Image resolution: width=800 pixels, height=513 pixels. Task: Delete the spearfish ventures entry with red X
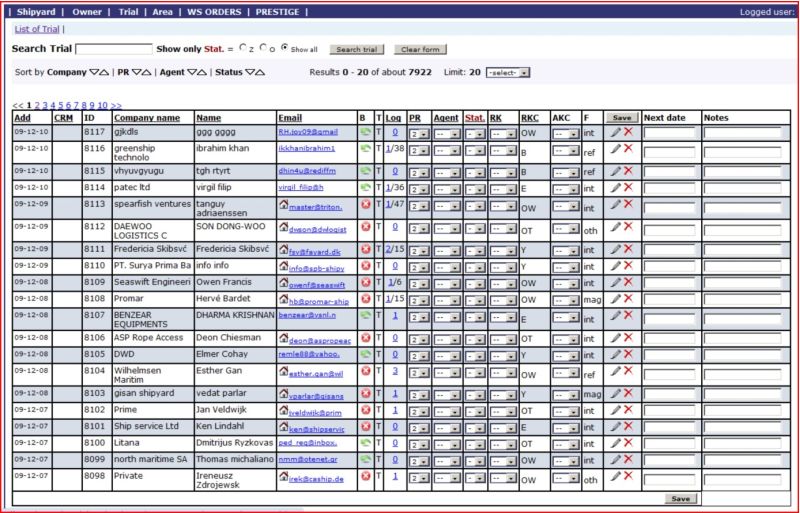[x=628, y=204]
